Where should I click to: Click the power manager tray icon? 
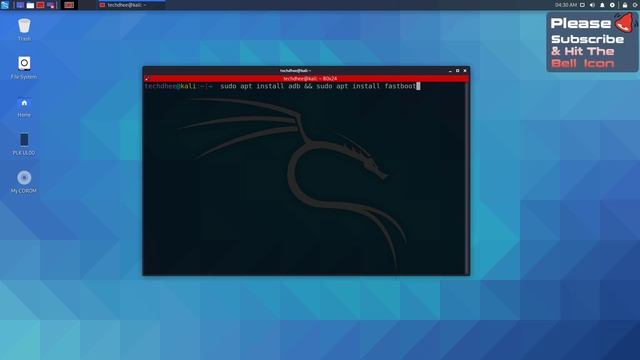click(x=612, y=5)
